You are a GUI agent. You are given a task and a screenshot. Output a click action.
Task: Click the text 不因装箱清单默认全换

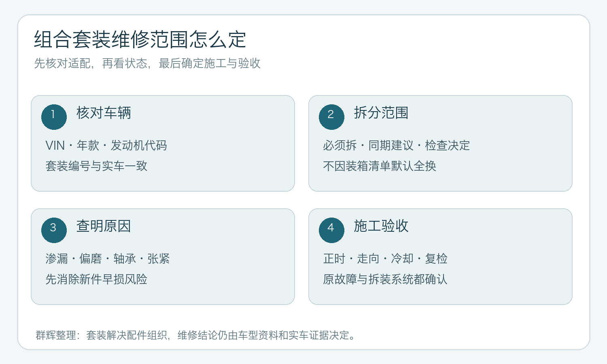pos(380,166)
